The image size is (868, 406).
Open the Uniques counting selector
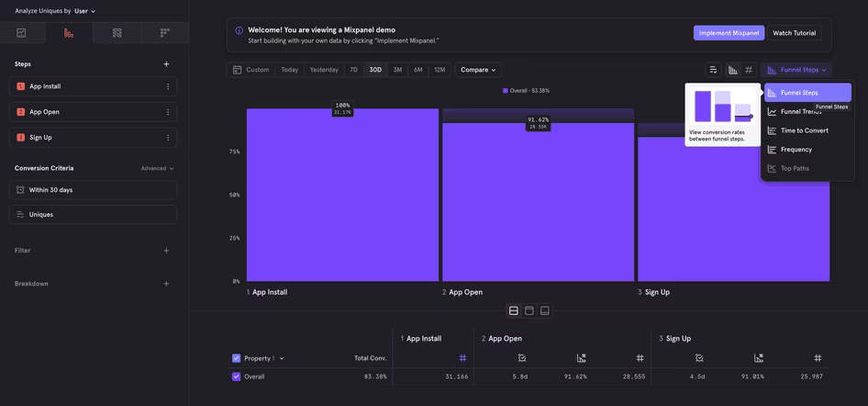[93, 214]
